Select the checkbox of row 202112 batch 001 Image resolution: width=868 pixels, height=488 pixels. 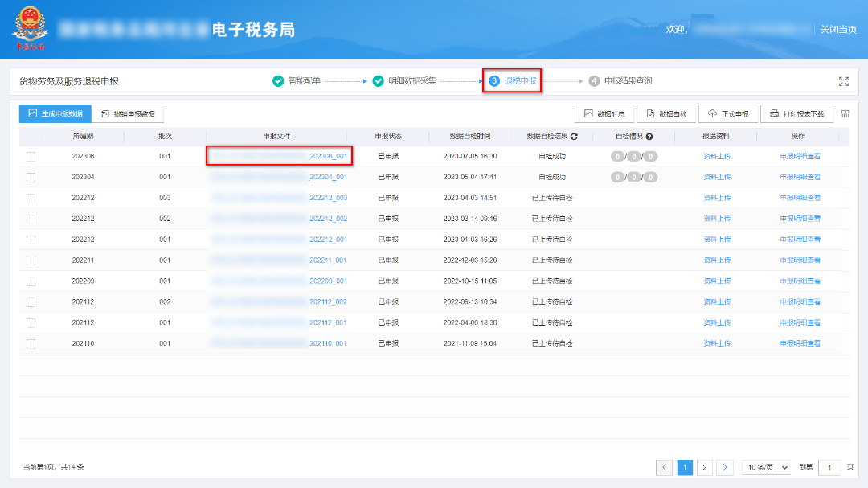coord(31,323)
